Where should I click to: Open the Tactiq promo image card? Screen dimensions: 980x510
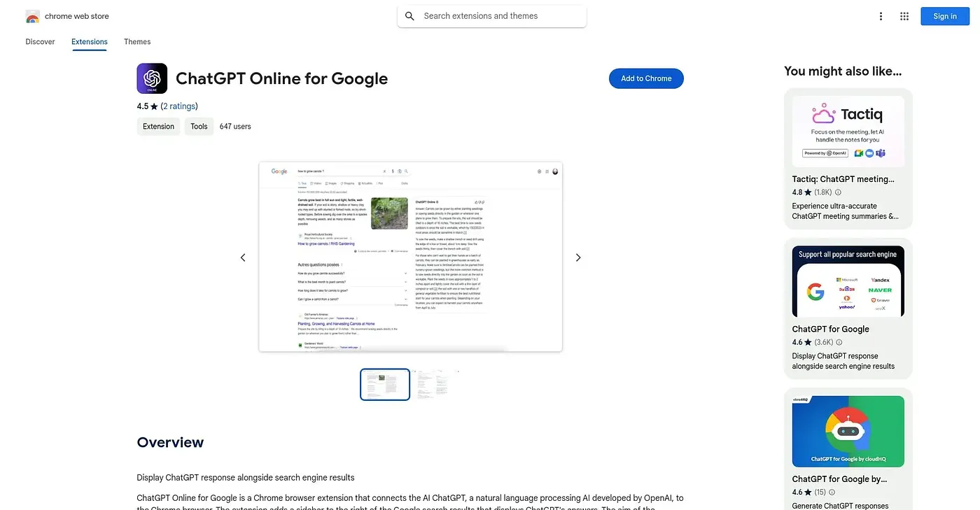[848, 132]
